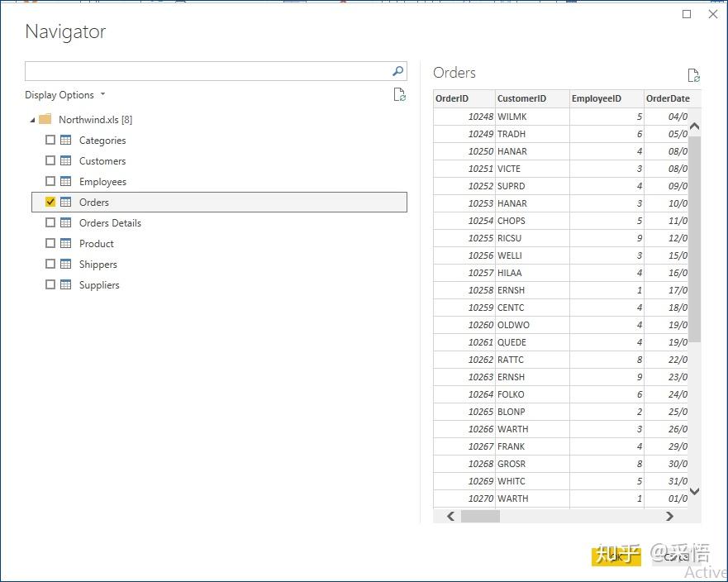728x582 pixels.
Task: Click the table icon next to Shippers
Action: (66, 265)
